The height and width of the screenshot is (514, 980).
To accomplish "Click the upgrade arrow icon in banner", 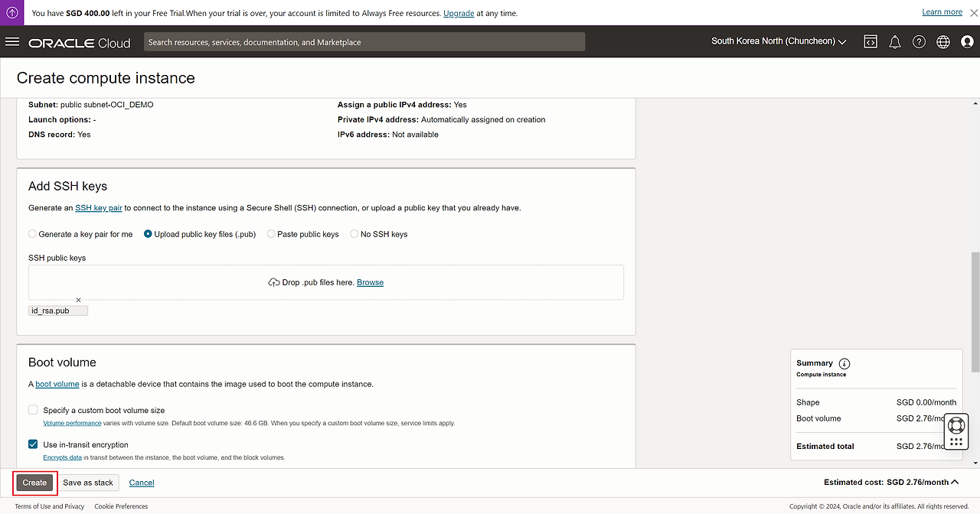I will [12, 13].
